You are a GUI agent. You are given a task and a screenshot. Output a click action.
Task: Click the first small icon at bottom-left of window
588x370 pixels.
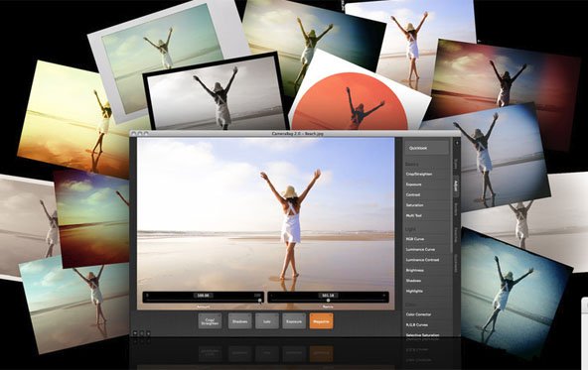(x=135, y=333)
